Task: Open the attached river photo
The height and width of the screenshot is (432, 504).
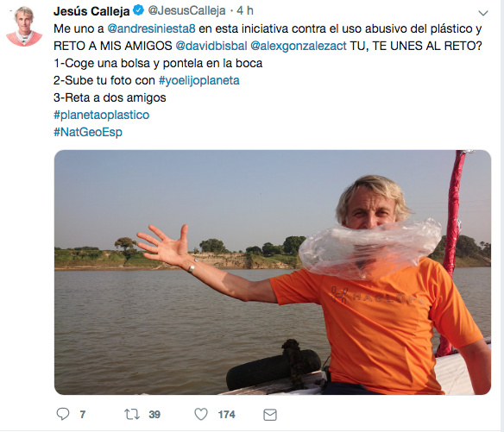Action: pyautogui.click(x=273, y=272)
